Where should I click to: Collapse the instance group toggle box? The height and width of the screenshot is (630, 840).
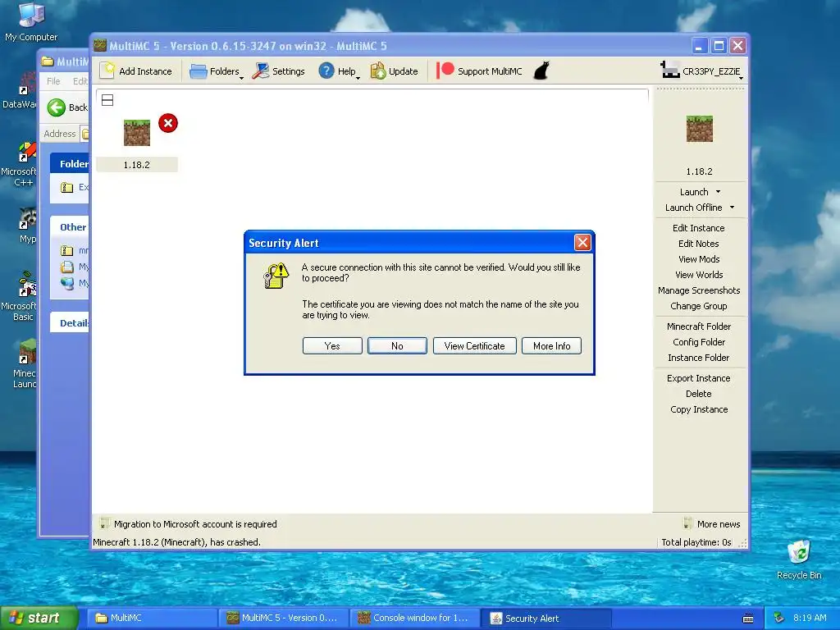click(107, 100)
